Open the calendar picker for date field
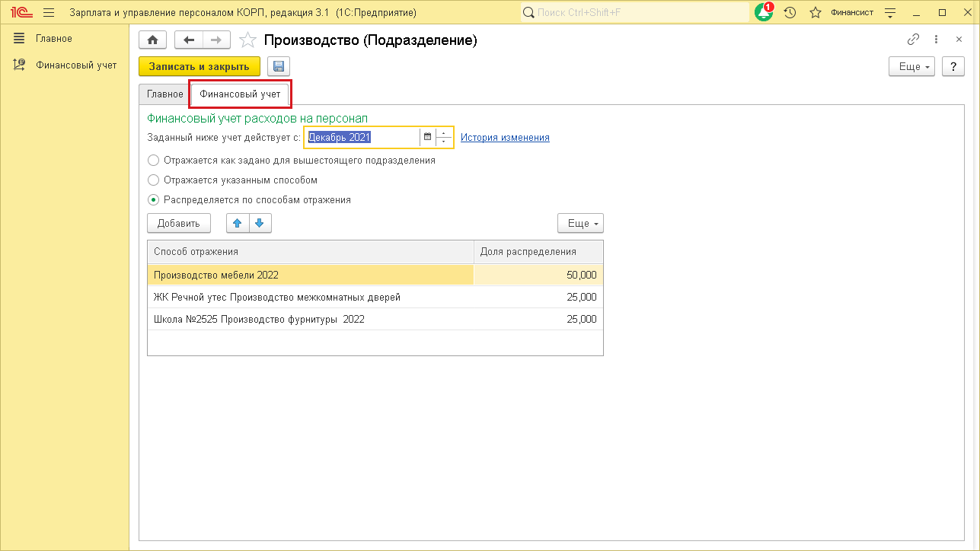The width and height of the screenshot is (980, 551). pos(427,138)
